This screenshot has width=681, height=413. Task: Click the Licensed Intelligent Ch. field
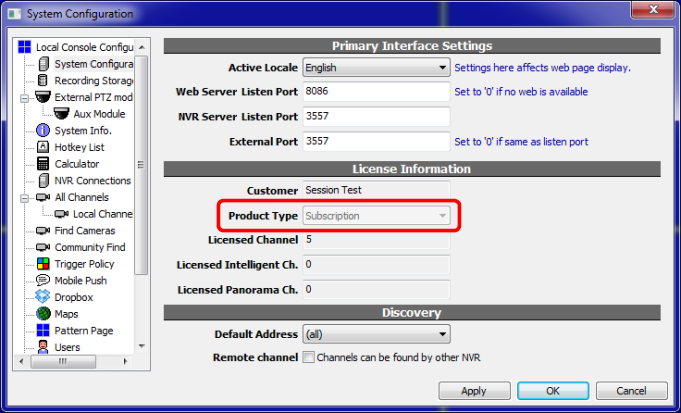pyautogui.click(x=376, y=264)
